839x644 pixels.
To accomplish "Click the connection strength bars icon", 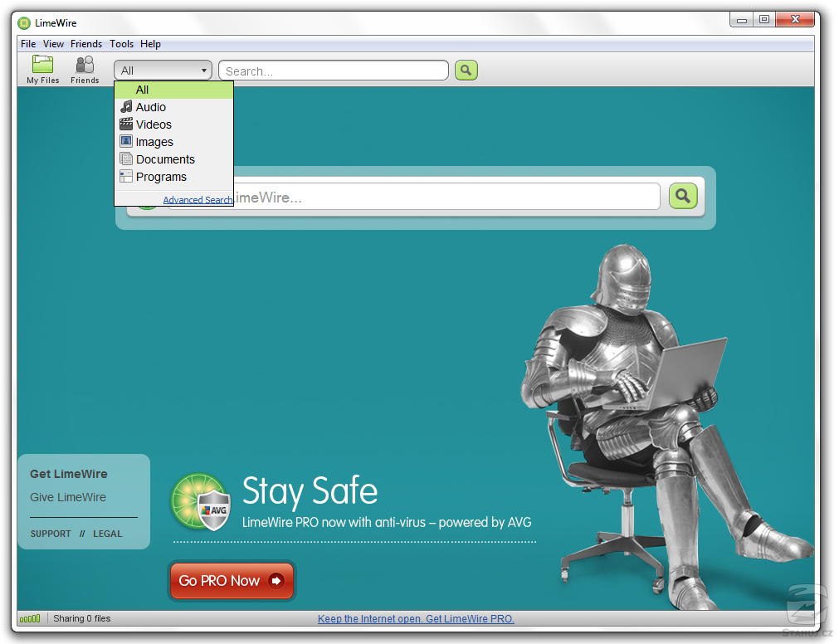I will click(x=30, y=619).
